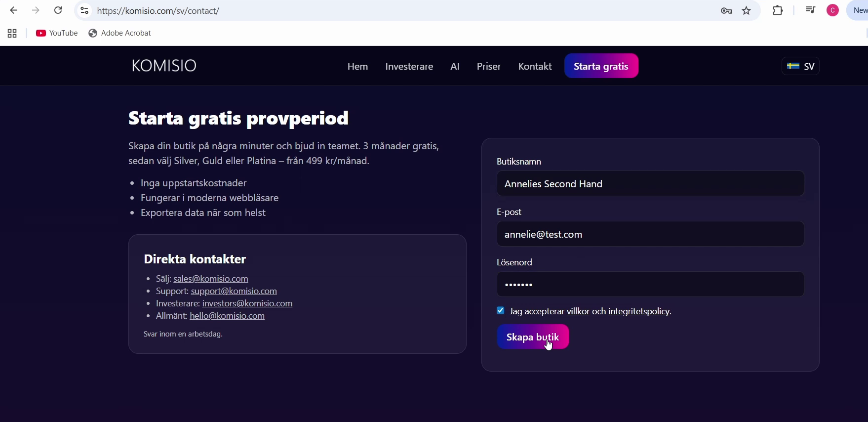
Task: Go to the Investerare menu item
Action: (409, 67)
